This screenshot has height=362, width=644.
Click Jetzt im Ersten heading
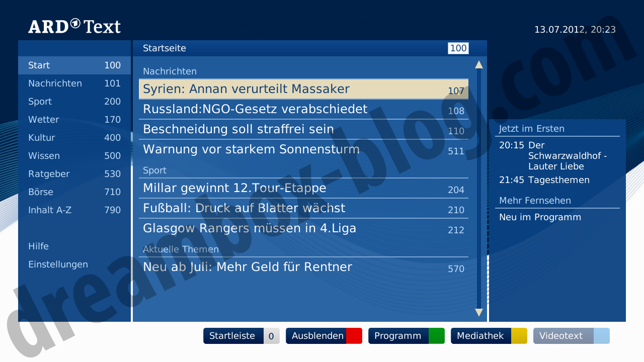coord(532,129)
